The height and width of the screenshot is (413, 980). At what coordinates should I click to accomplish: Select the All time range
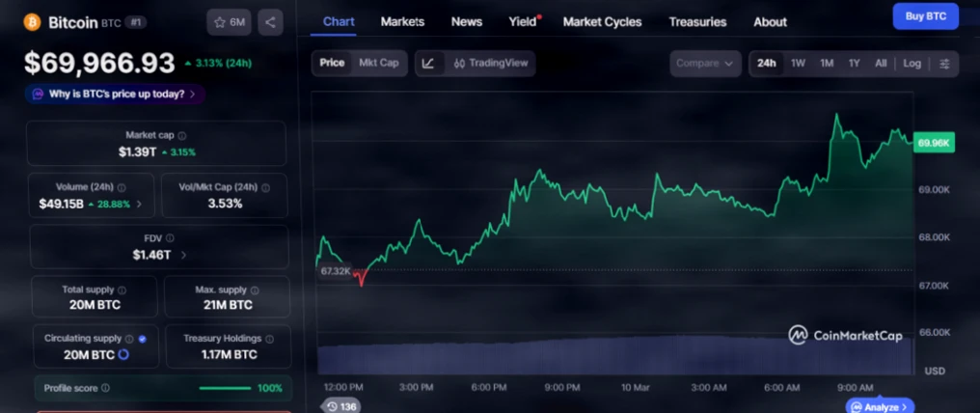(881, 64)
